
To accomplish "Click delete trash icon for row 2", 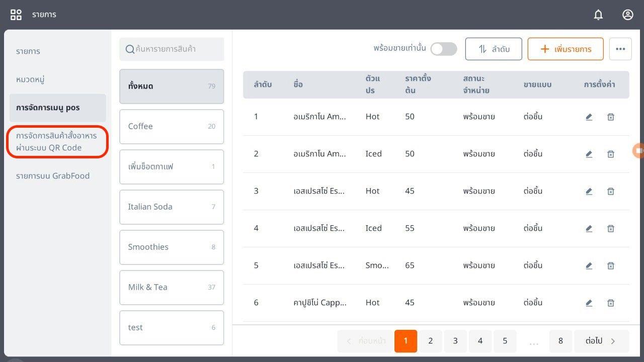I will (610, 154).
